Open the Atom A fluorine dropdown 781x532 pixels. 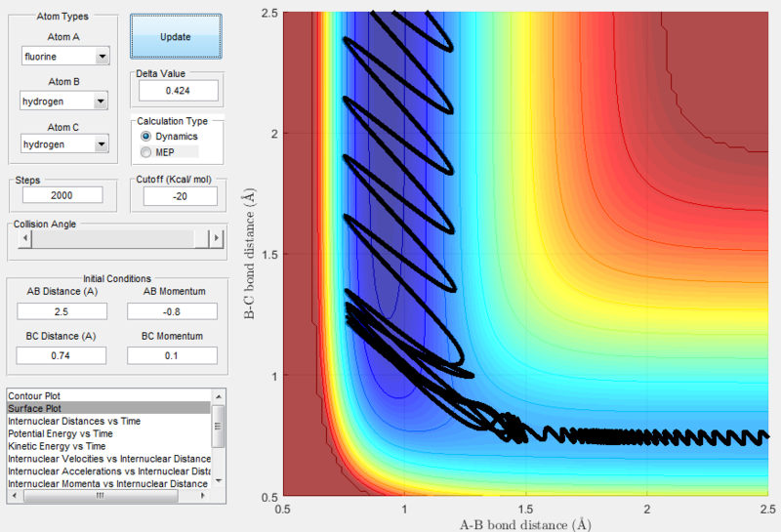[103, 57]
